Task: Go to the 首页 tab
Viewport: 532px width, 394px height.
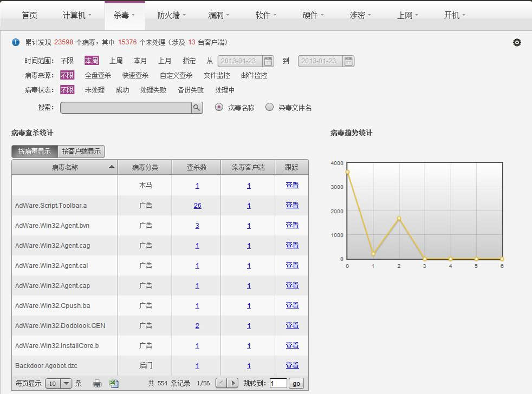Action: (29, 15)
